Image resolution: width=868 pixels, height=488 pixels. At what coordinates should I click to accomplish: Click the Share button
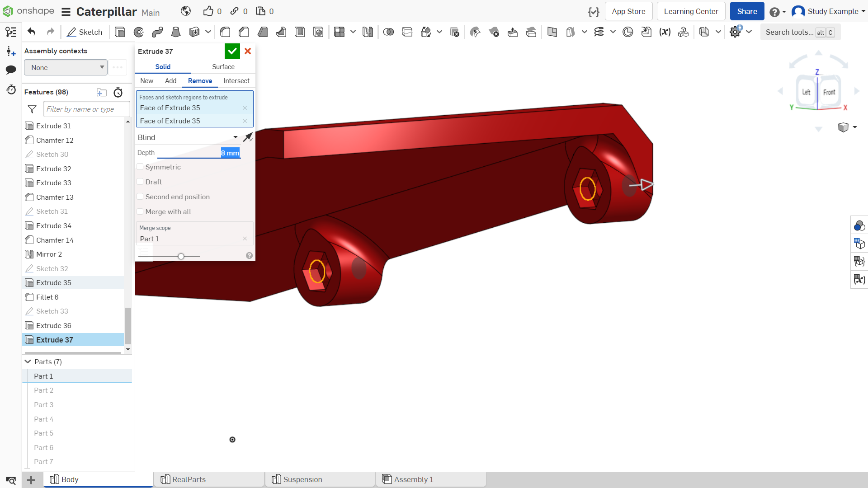coord(747,11)
